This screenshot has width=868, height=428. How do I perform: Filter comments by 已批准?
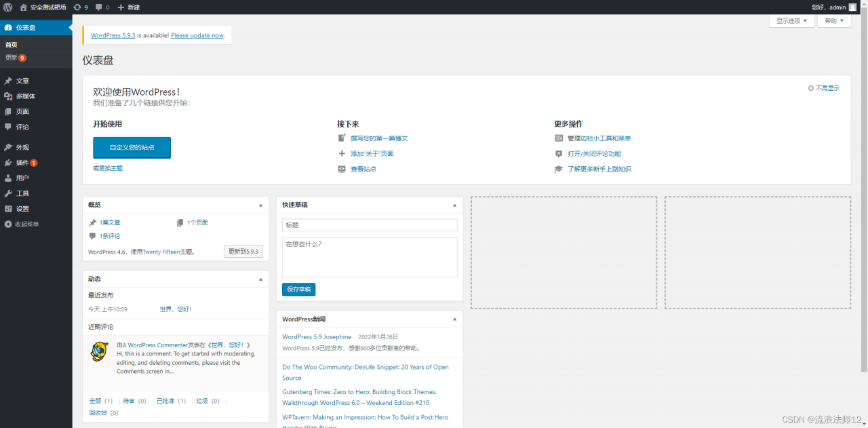pyautogui.click(x=165, y=401)
